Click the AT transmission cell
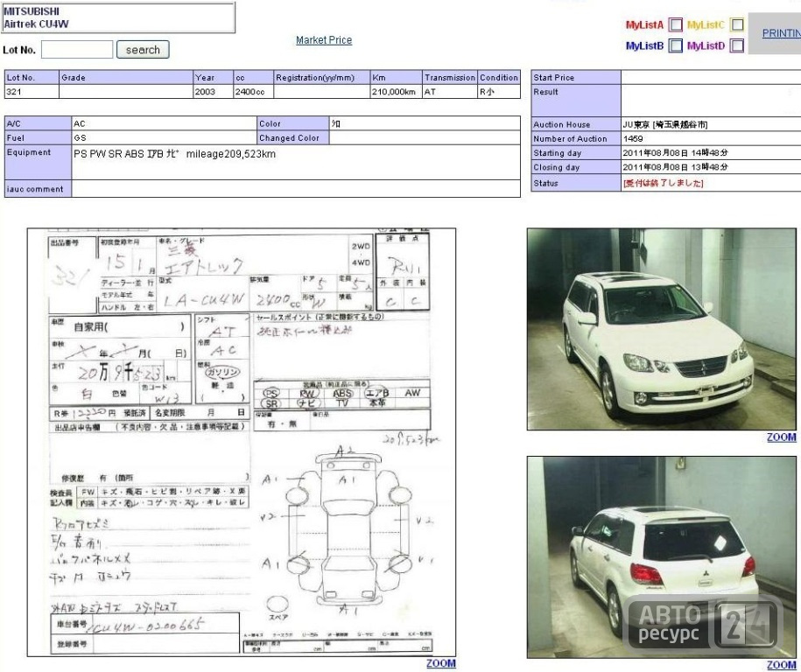Screen dimensions: 801x672 450,92
